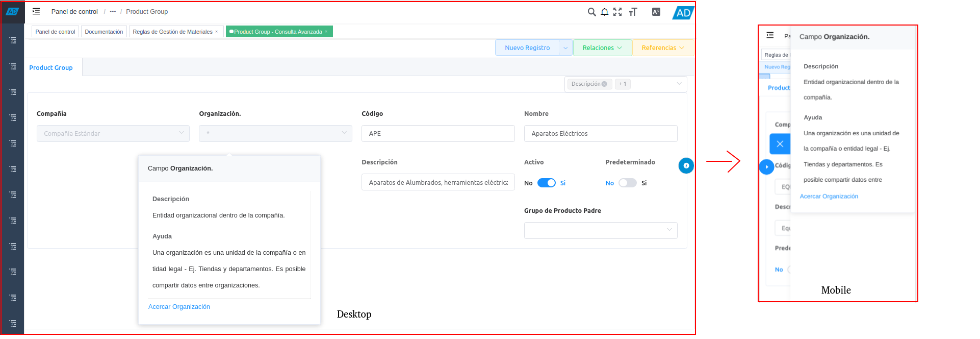The width and height of the screenshot is (980, 339).
Task: Open the search magnifier in top bar
Action: pos(591,12)
